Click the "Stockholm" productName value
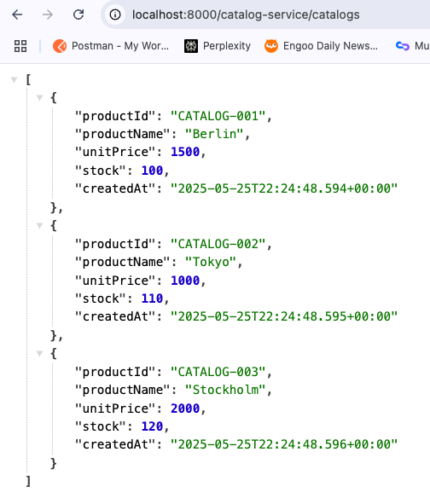The image size is (430, 504). click(x=225, y=390)
